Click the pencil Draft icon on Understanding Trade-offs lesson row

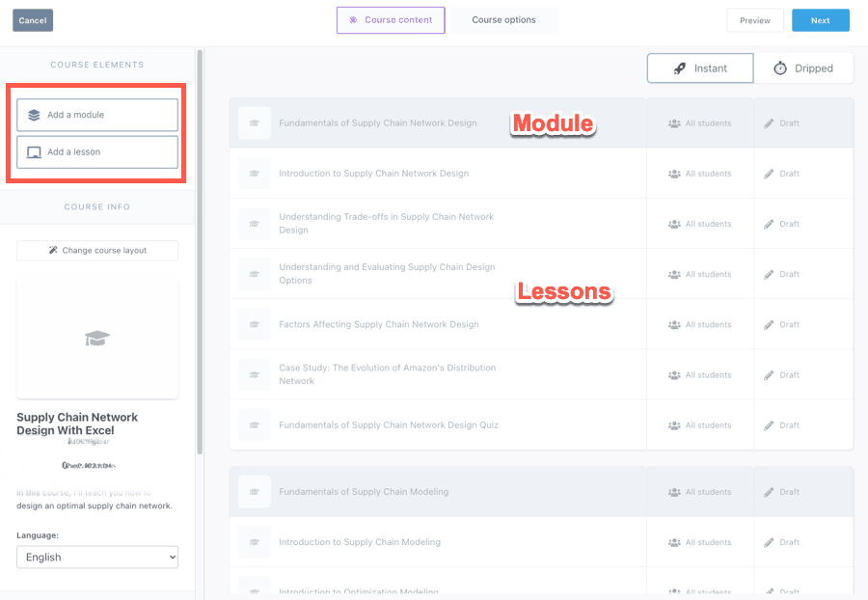[770, 224]
